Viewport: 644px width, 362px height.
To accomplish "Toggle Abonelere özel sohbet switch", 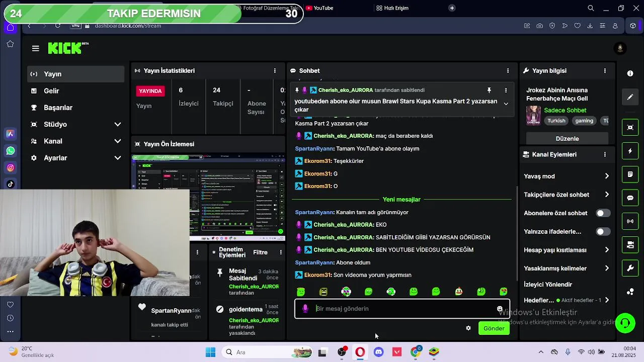I will pyautogui.click(x=603, y=213).
